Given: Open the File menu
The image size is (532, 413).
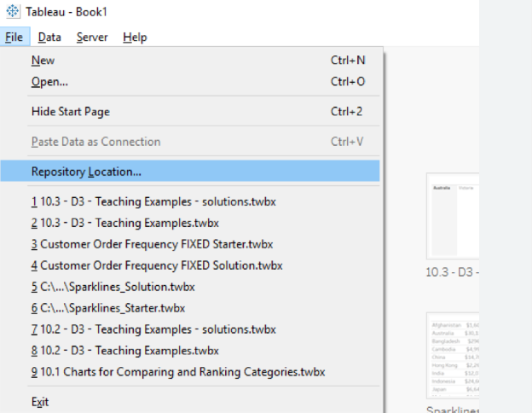Looking at the screenshot, I should (14, 37).
